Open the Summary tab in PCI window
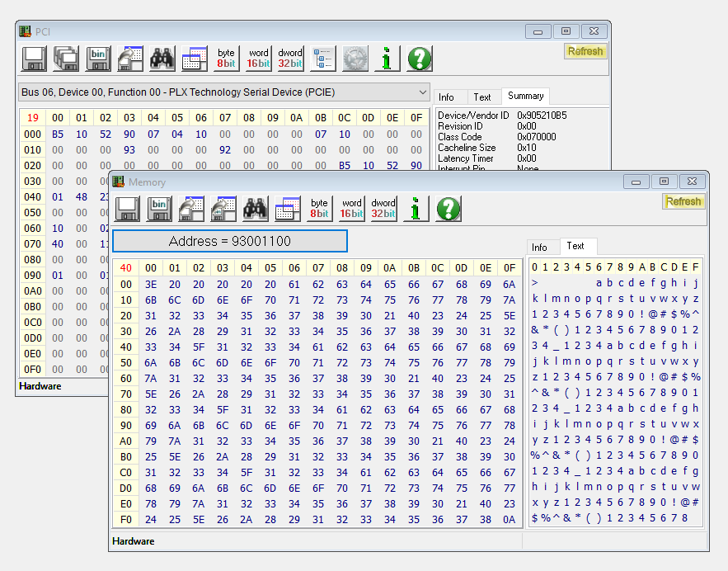 [524, 97]
